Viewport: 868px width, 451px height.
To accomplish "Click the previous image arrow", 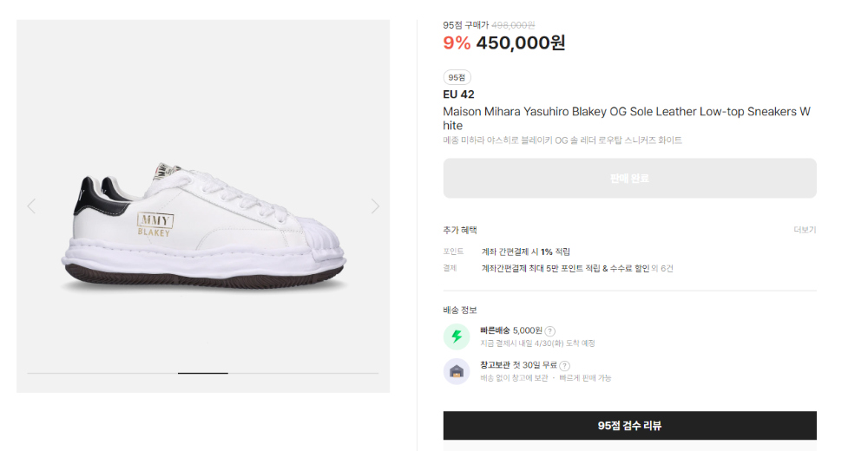I will point(31,206).
